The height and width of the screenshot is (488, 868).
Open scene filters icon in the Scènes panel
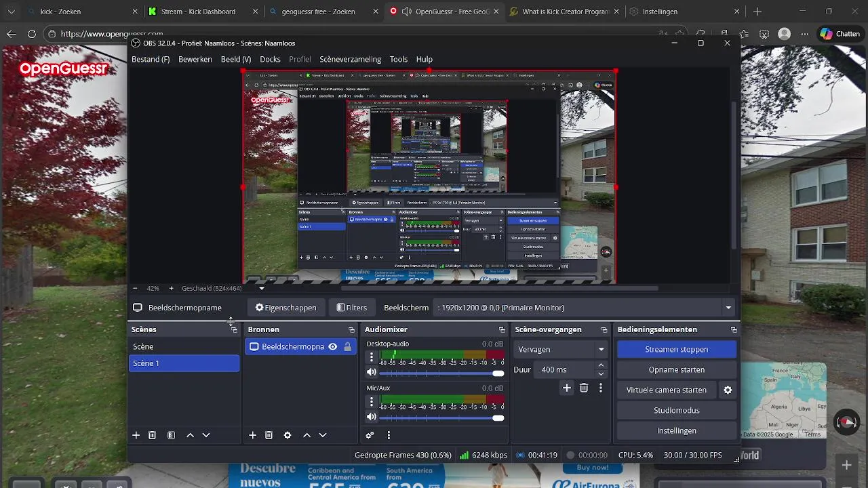171,435
